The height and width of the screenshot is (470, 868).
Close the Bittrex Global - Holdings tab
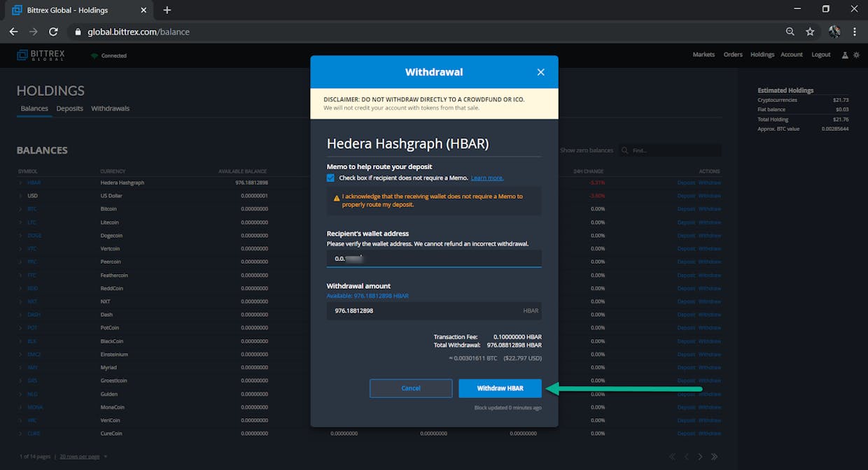click(143, 10)
